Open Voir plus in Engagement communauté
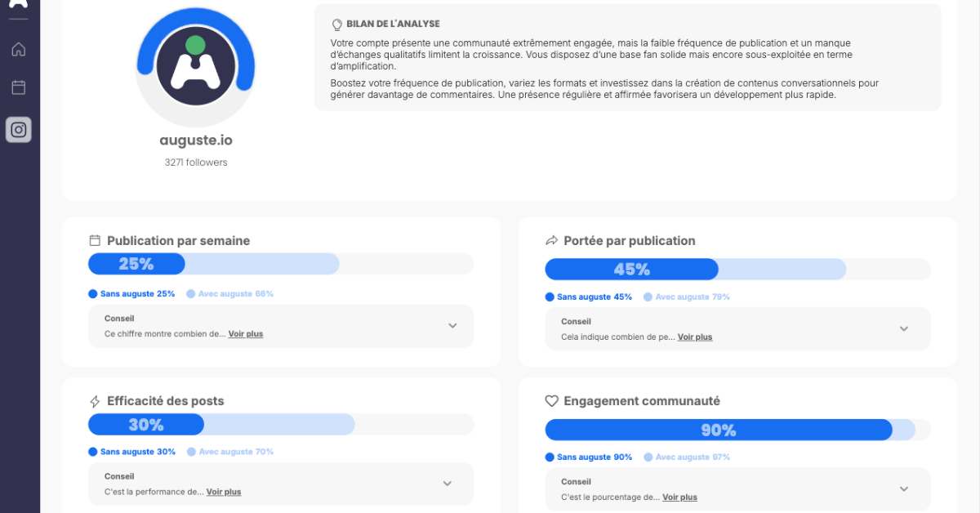This screenshot has height=513, width=980. 679,497
